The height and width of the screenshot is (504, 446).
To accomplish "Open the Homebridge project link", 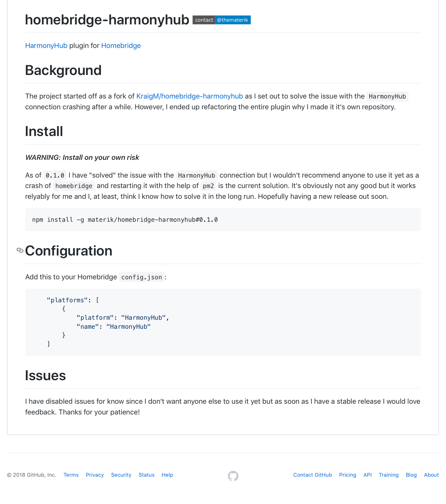I will 121,46.
